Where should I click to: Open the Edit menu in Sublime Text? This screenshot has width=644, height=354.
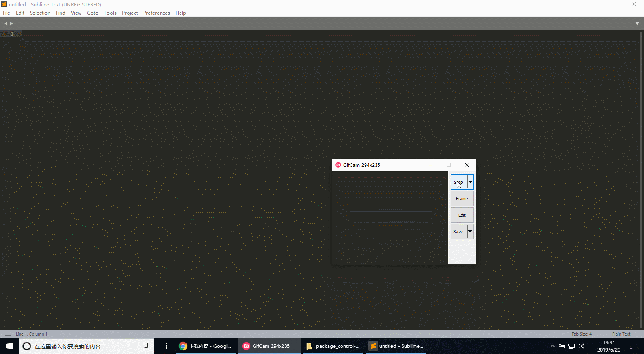click(x=20, y=13)
